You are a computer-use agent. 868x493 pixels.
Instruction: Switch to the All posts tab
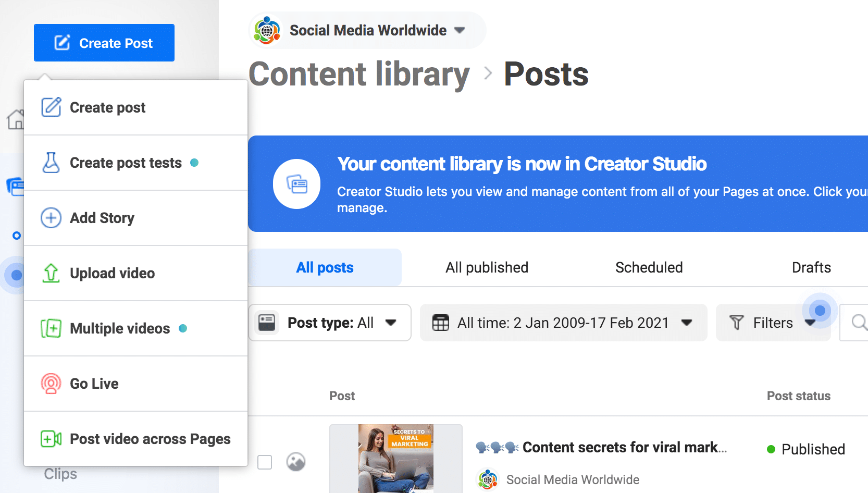click(x=325, y=267)
